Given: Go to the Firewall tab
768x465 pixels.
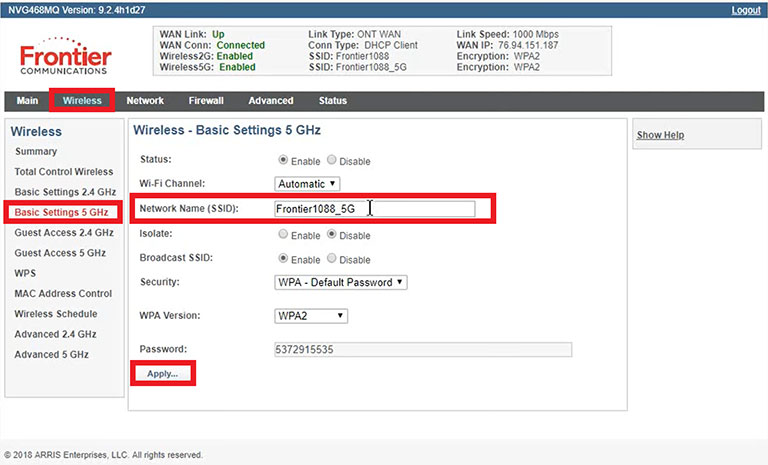Looking at the screenshot, I should point(206,100).
